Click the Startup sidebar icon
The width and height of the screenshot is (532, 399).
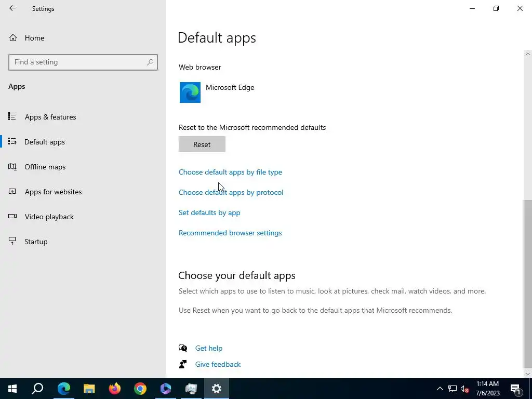point(12,241)
